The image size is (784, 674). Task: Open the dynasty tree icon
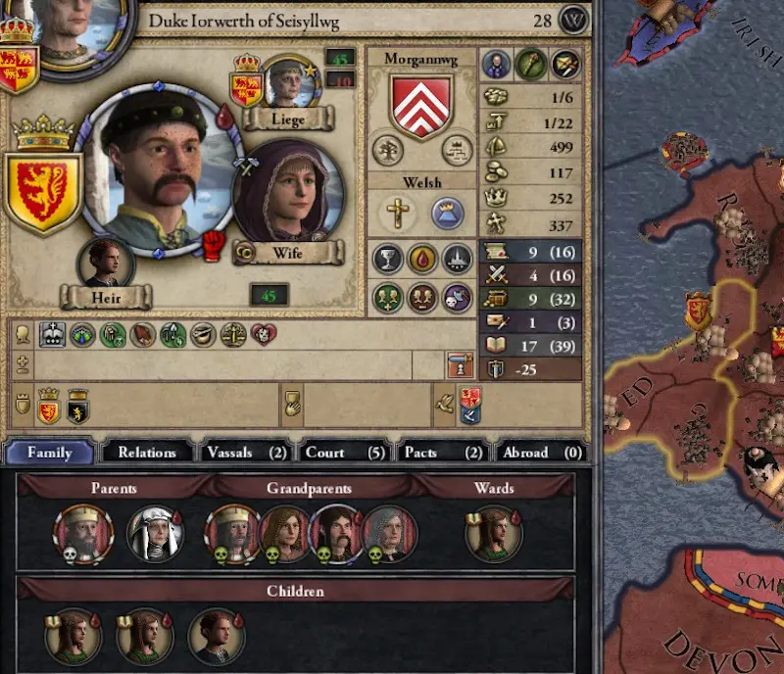(387, 150)
